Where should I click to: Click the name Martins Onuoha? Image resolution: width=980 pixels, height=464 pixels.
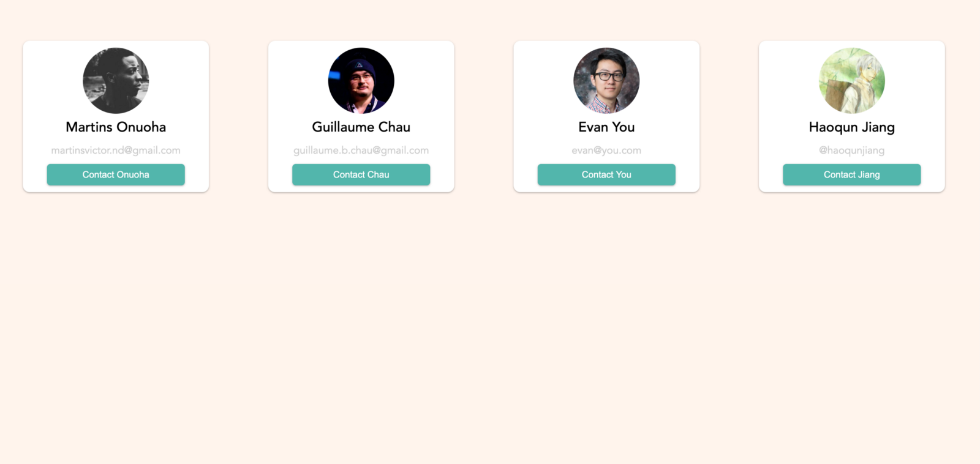pyautogui.click(x=116, y=127)
